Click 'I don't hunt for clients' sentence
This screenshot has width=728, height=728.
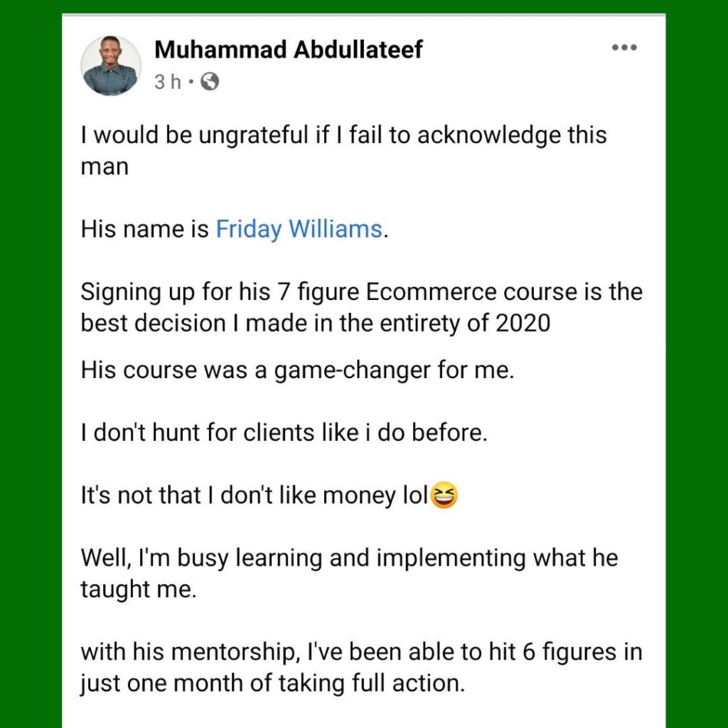284,433
